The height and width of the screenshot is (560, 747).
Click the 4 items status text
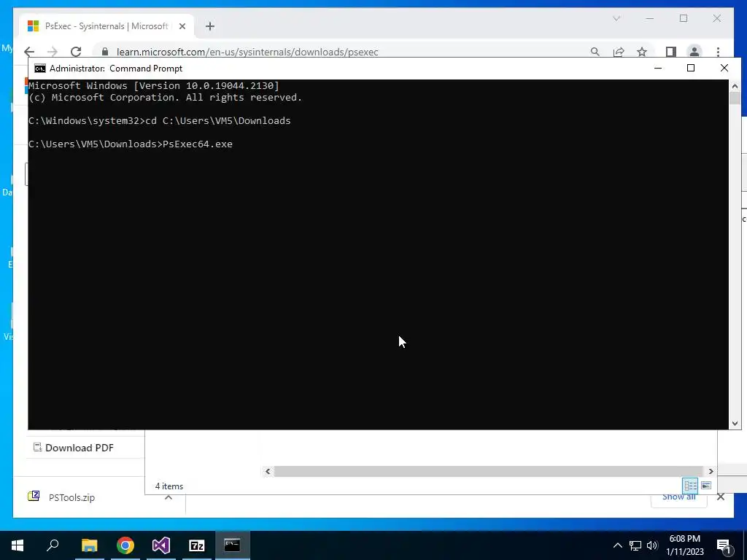coord(169,486)
